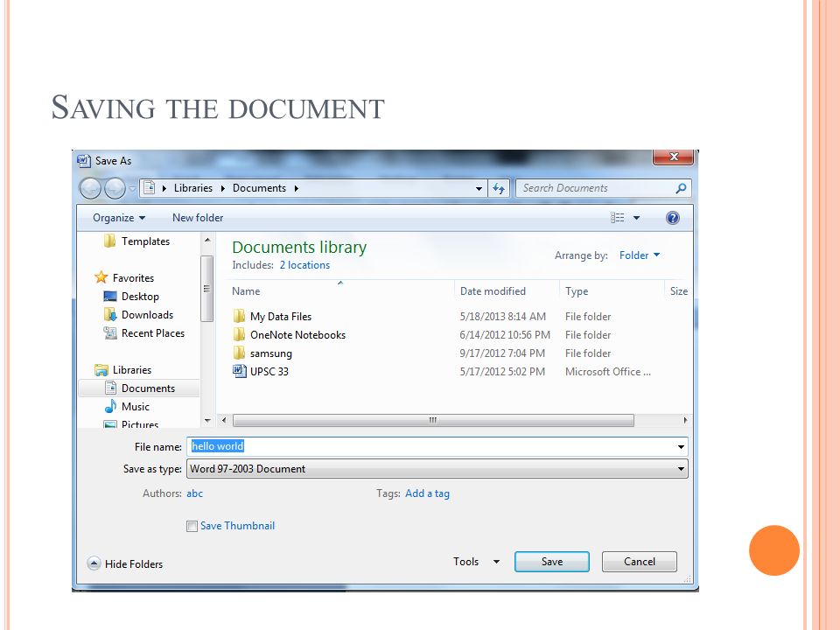Click the change view icon

[x=617, y=218]
